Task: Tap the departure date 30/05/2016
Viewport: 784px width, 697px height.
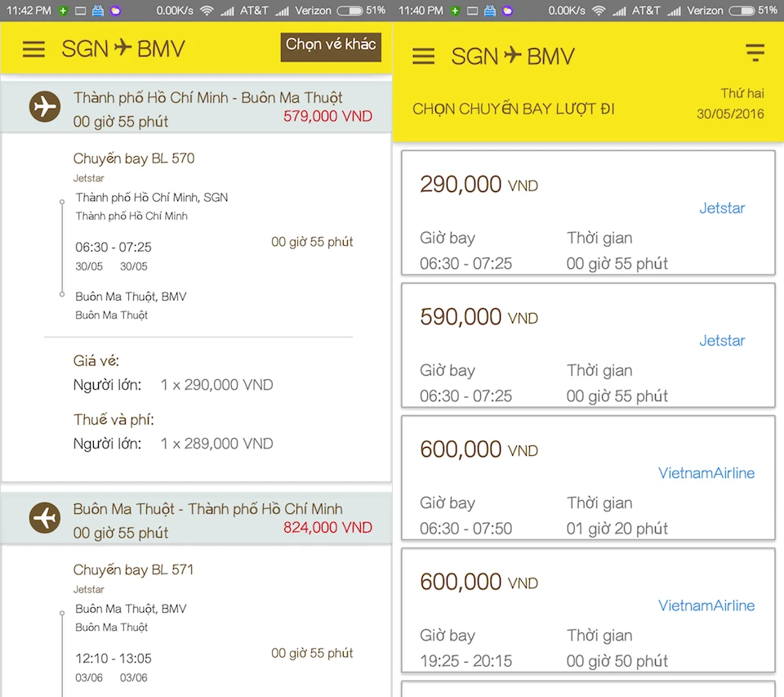Action: pos(730,114)
